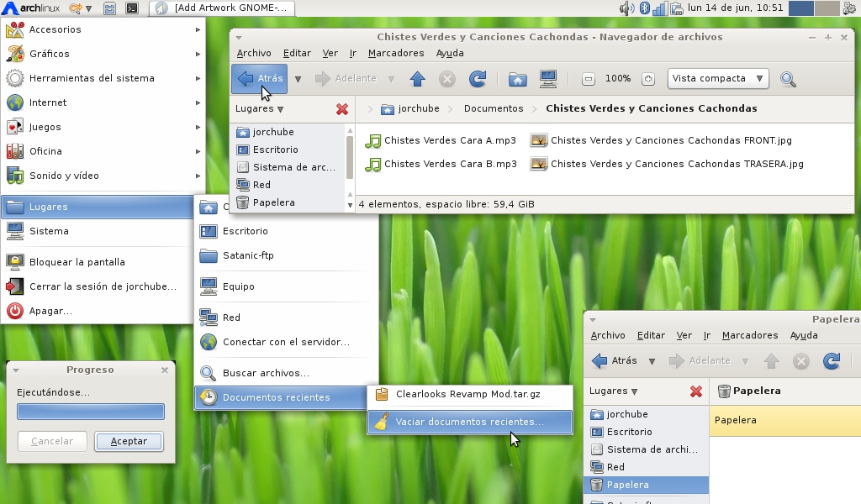
Task: Open Clearlooks Revamp Mod.tar.gz recent document
Action: point(470,394)
